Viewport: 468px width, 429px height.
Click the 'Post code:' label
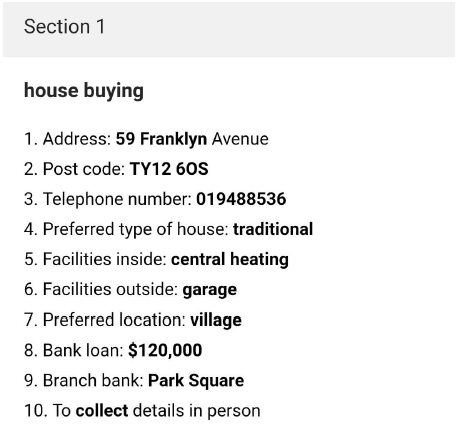coord(84,169)
